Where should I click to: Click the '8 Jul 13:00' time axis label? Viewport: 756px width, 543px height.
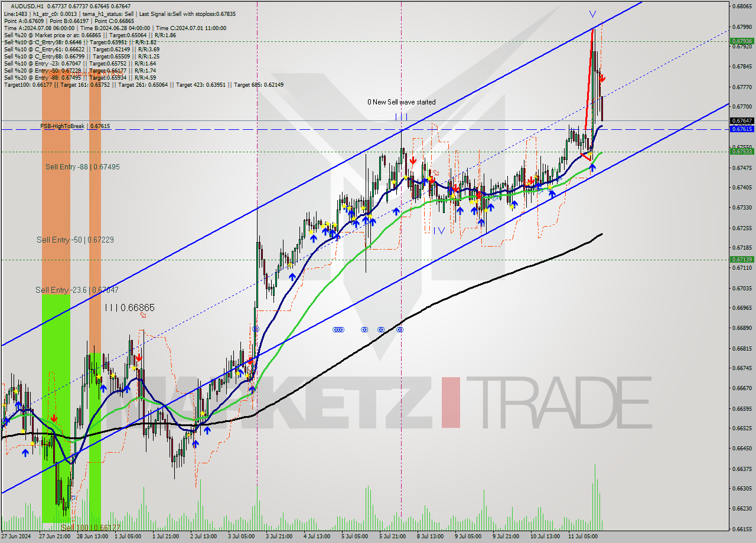point(431,537)
